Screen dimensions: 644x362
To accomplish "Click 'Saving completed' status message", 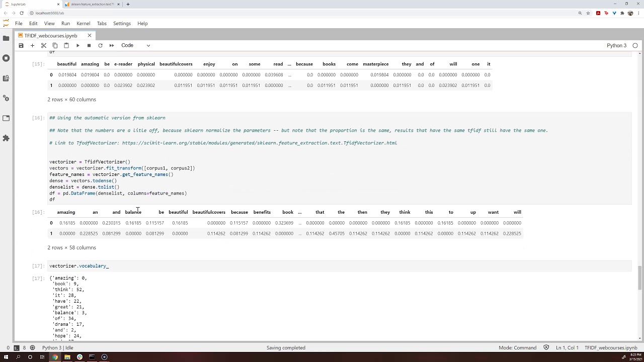I will (286, 347).
